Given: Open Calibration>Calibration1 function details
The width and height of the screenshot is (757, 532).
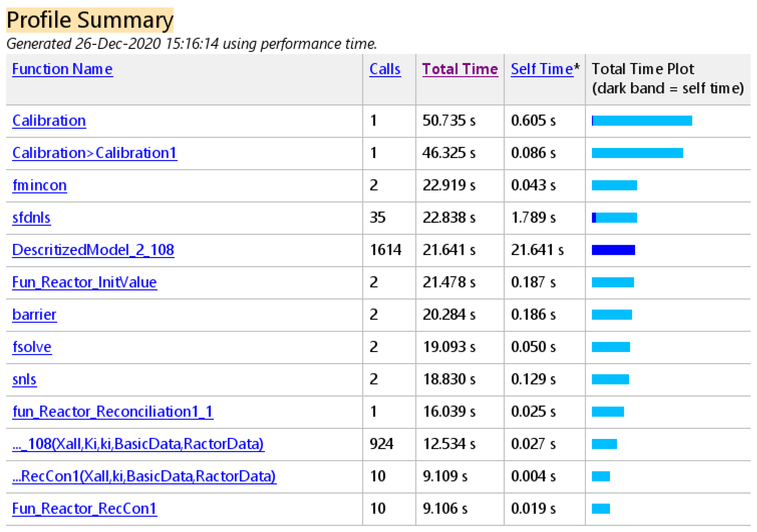Looking at the screenshot, I should [x=95, y=153].
